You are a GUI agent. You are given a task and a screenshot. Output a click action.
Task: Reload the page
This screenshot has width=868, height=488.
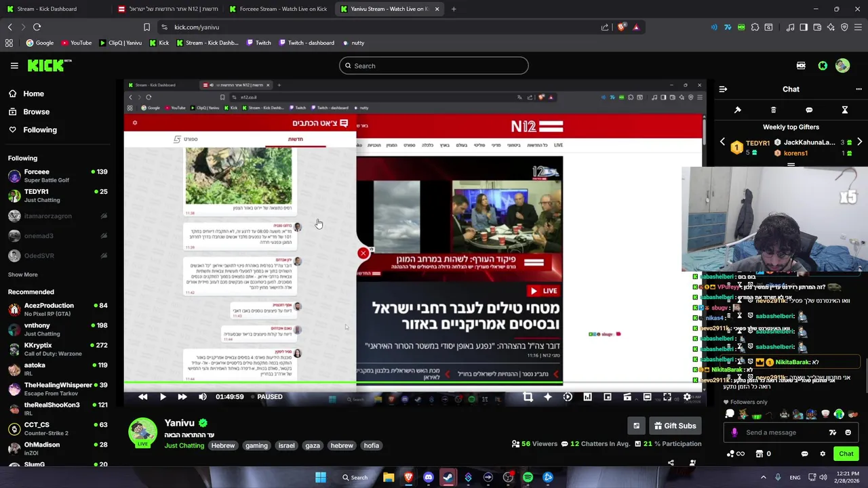coord(37,27)
